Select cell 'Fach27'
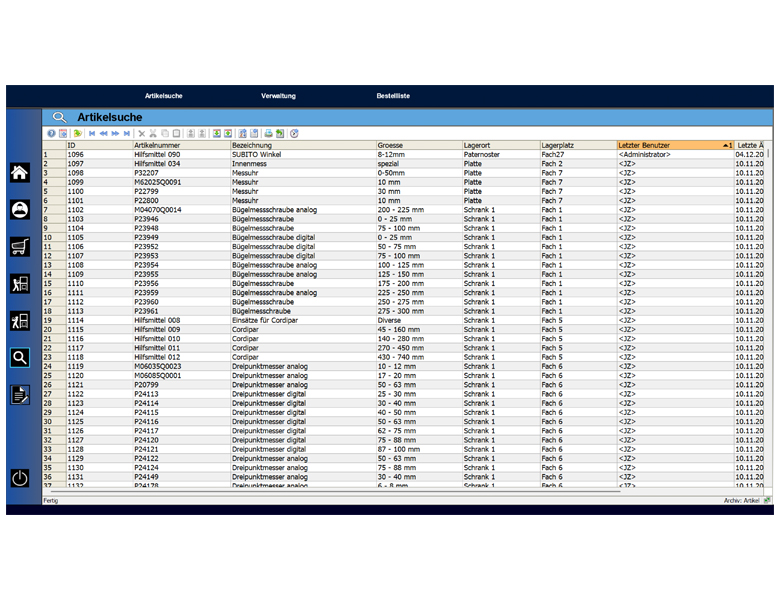The height and width of the screenshot is (600, 780). tap(579, 155)
